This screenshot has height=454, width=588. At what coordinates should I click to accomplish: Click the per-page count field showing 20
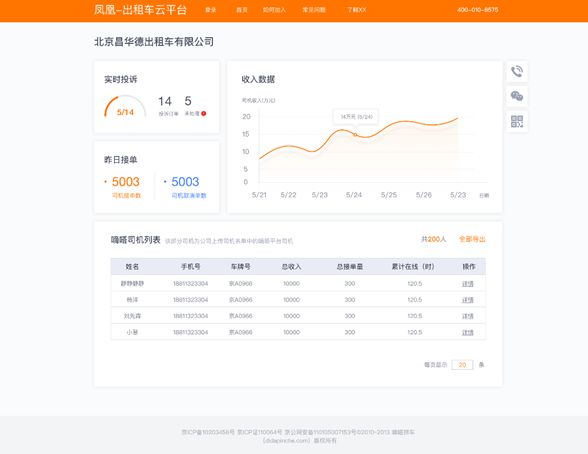click(462, 365)
